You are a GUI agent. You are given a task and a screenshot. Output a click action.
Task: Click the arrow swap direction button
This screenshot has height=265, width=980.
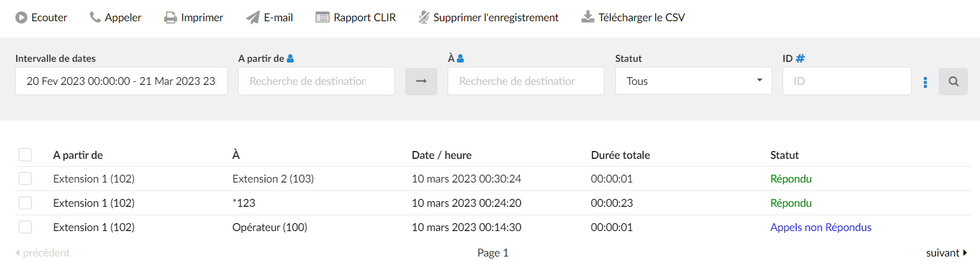click(x=422, y=81)
